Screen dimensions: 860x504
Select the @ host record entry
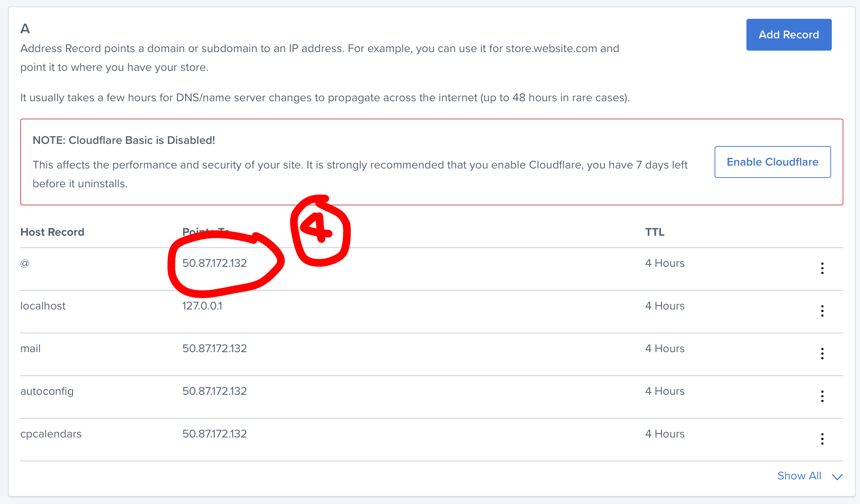click(x=25, y=263)
